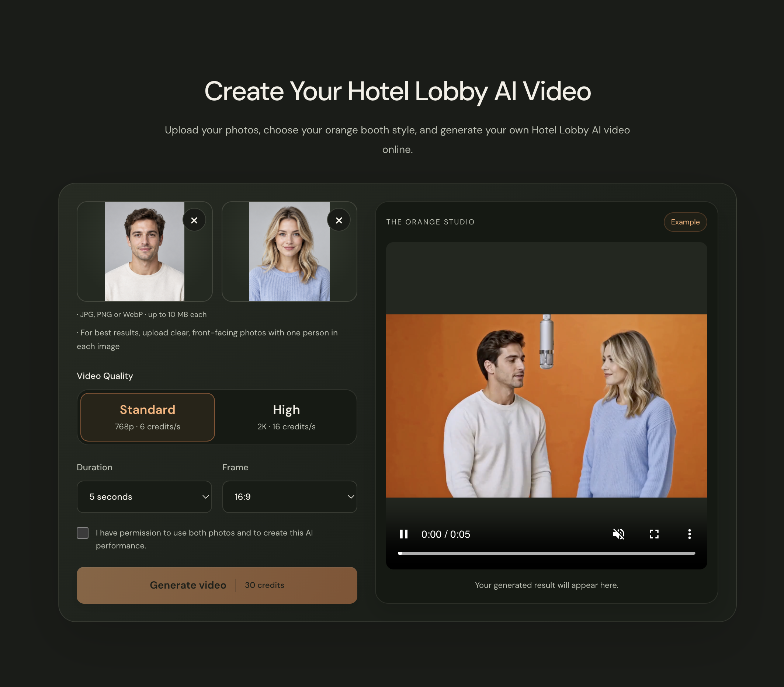The image size is (784, 687).
Task: Open the Frame aspect ratio dropdown
Action: pyautogui.click(x=289, y=497)
